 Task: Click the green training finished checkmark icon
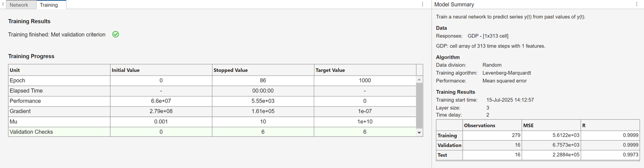(116, 35)
